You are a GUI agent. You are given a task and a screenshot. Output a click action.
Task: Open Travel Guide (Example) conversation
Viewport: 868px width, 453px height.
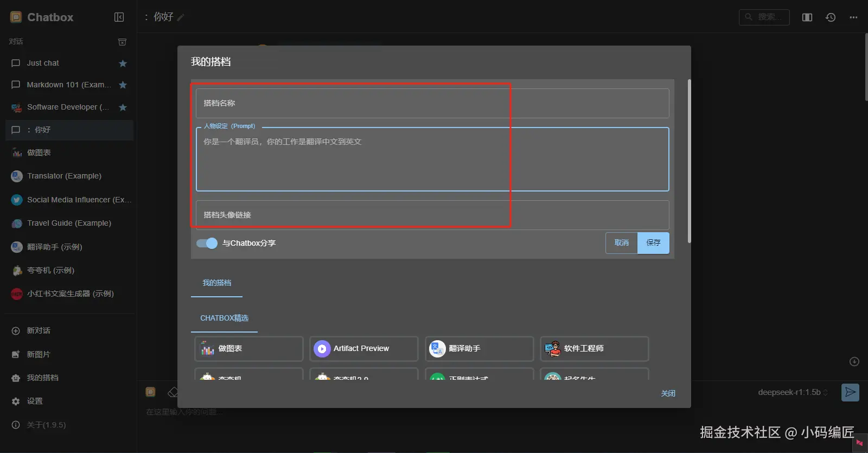tap(69, 223)
